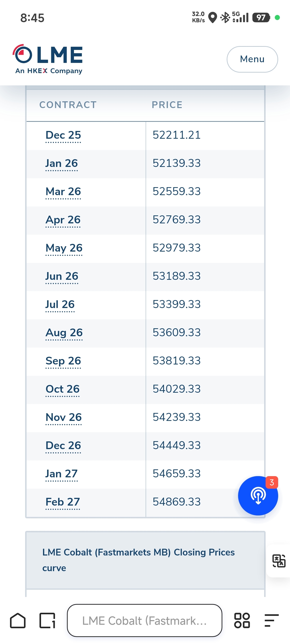The image size is (290, 644).
Task: Click the PRICE column header
Action: 167,105
